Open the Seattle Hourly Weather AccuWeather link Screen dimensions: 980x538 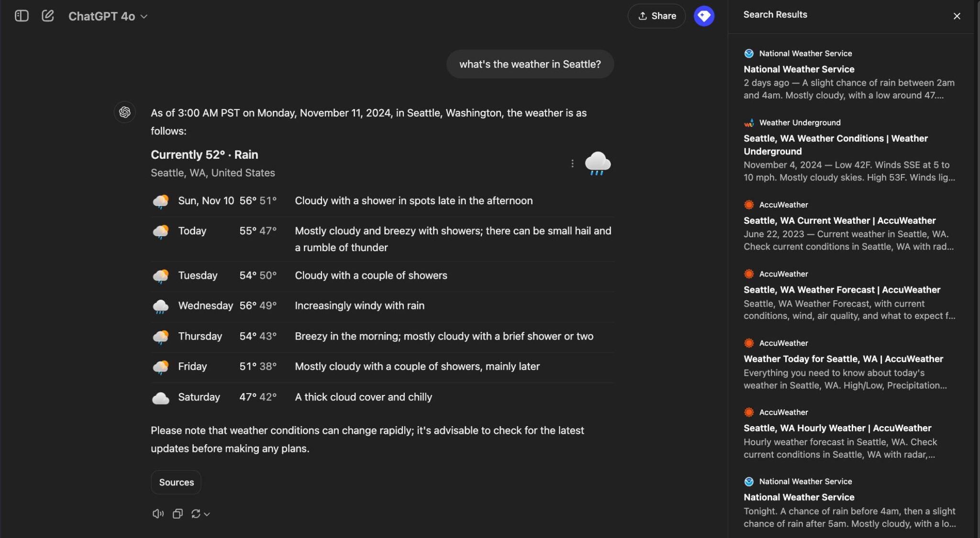click(837, 428)
